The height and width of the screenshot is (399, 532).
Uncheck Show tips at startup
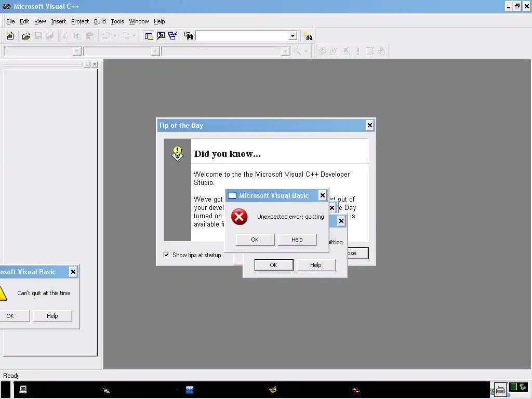(166, 255)
